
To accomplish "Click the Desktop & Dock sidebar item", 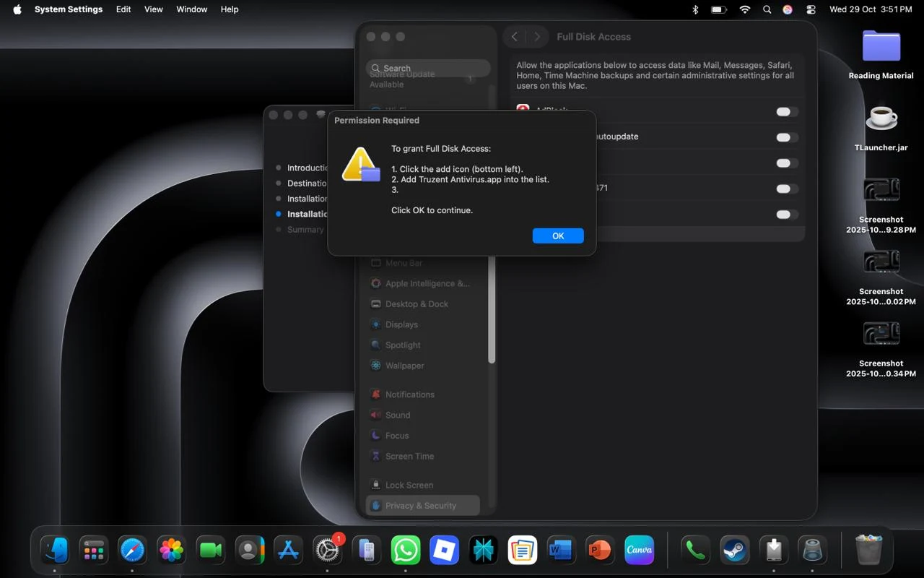I will (417, 304).
